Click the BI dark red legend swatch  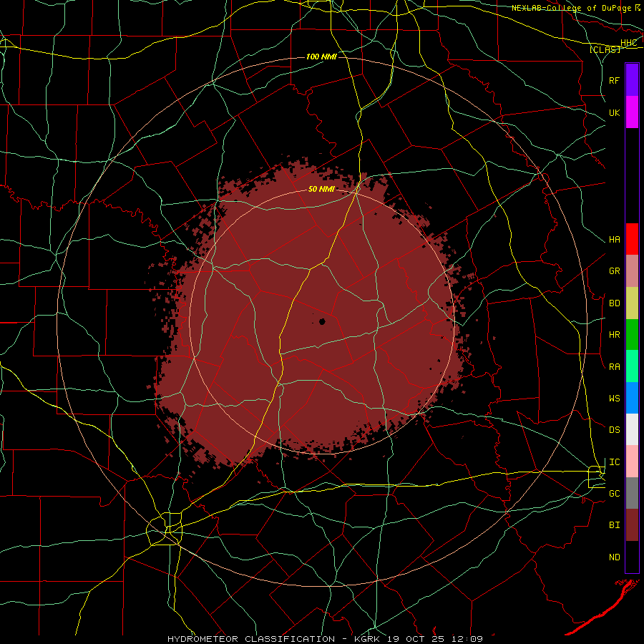point(632,525)
